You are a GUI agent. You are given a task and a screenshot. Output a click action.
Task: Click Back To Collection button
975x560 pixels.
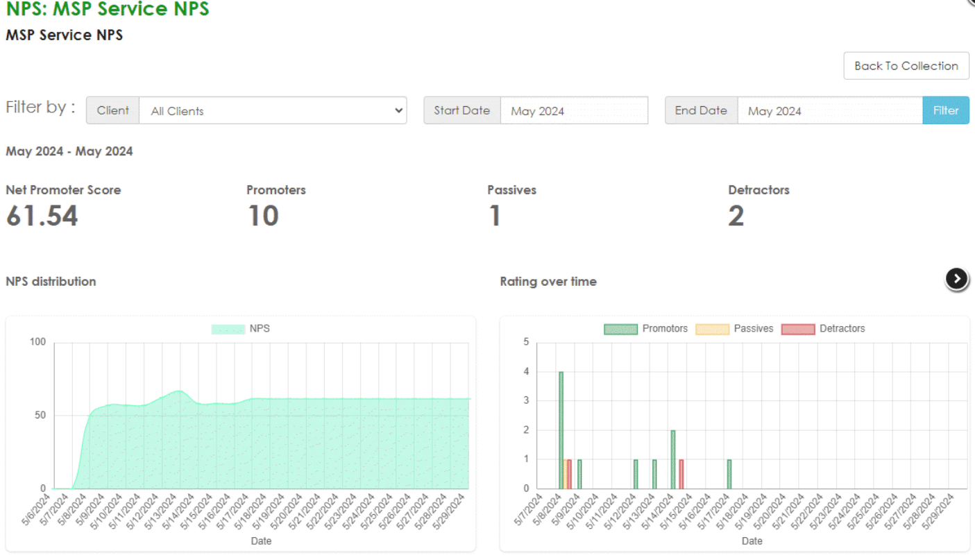[x=906, y=66]
